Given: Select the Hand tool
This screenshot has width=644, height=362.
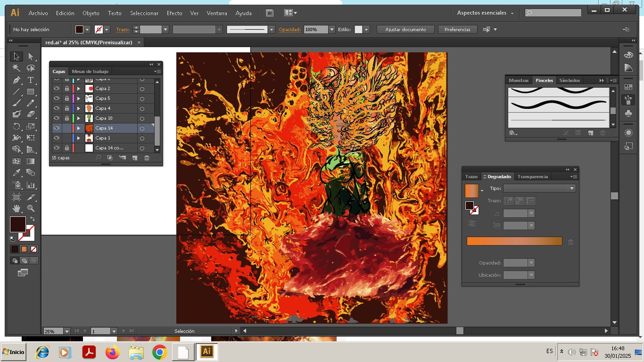Looking at the screenshot, I should coord(17,208).
